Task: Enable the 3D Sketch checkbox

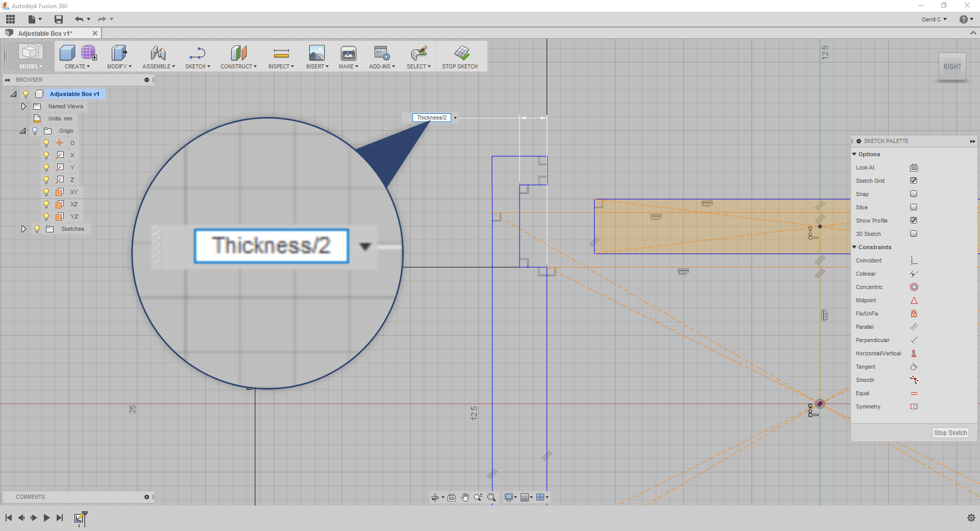Action: (914, 234)
